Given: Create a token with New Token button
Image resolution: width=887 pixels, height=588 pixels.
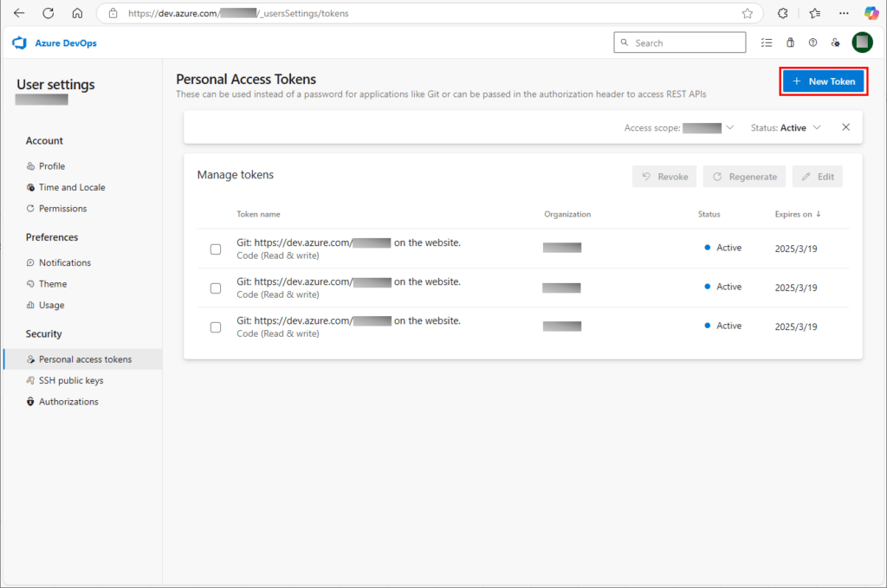Looking at the screenshot, I should 824,81.
